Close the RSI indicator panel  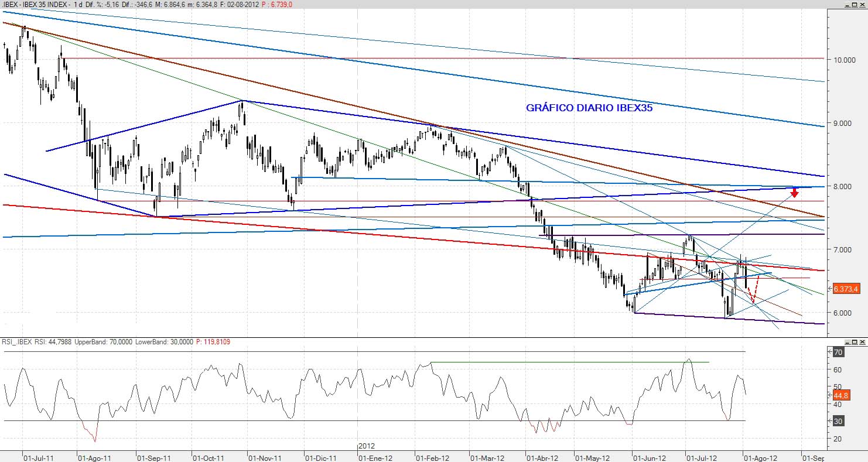(863, 342)
